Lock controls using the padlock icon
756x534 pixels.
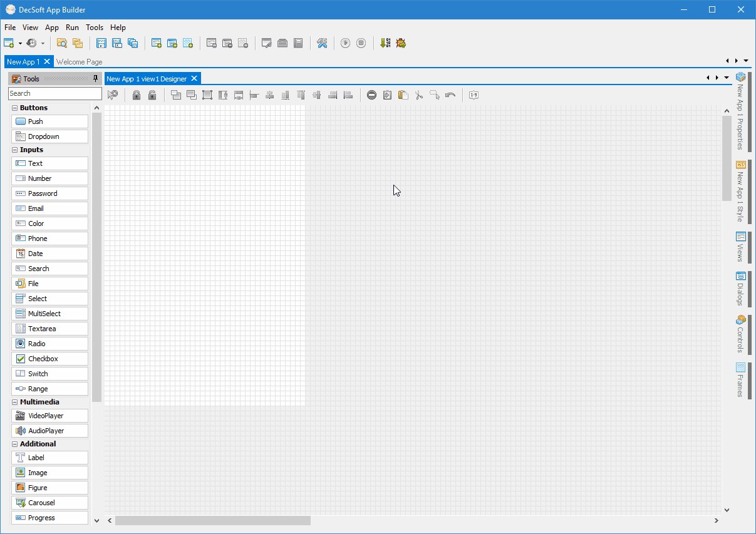(137, 95)
